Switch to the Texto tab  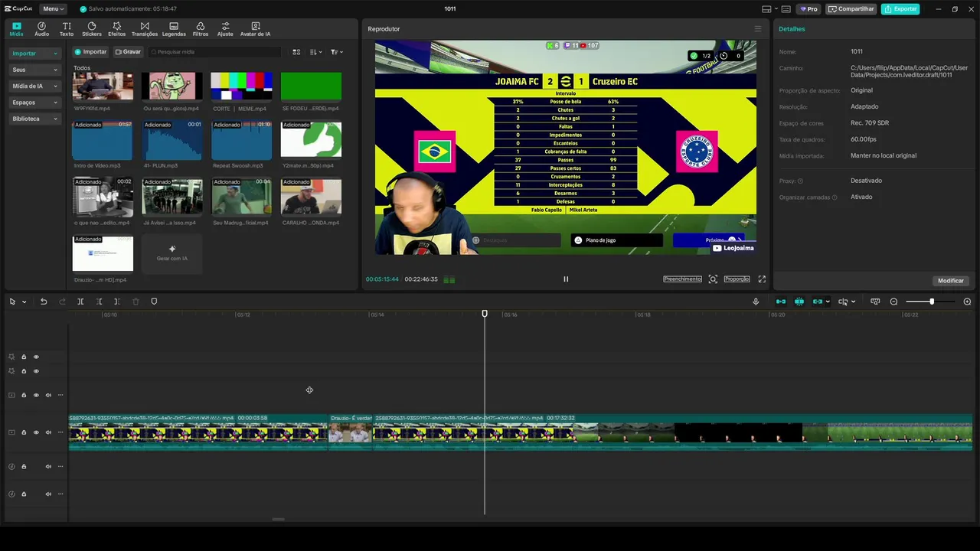pos(67,29)
